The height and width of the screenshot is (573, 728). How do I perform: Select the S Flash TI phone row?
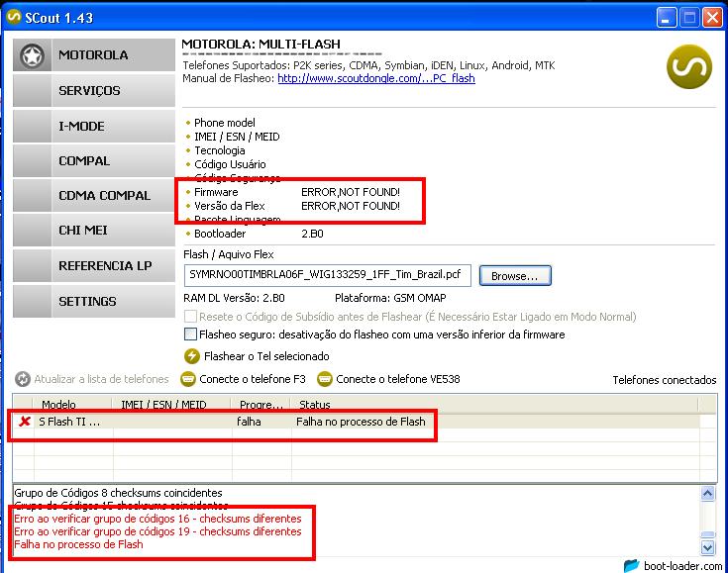357,422
